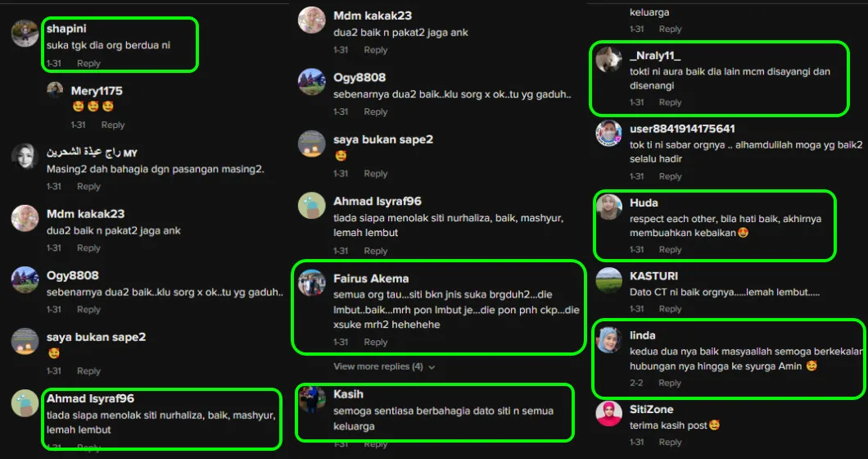The image size is (868, 459).
Task: Open Fairus Akema's avatar
Action: [x=312, y=283]
